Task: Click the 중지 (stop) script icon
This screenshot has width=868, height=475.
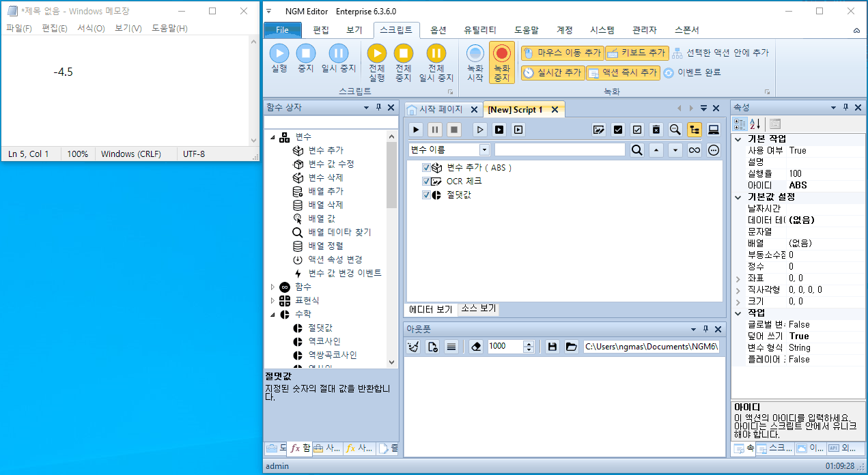Action: tap(305, 53)
